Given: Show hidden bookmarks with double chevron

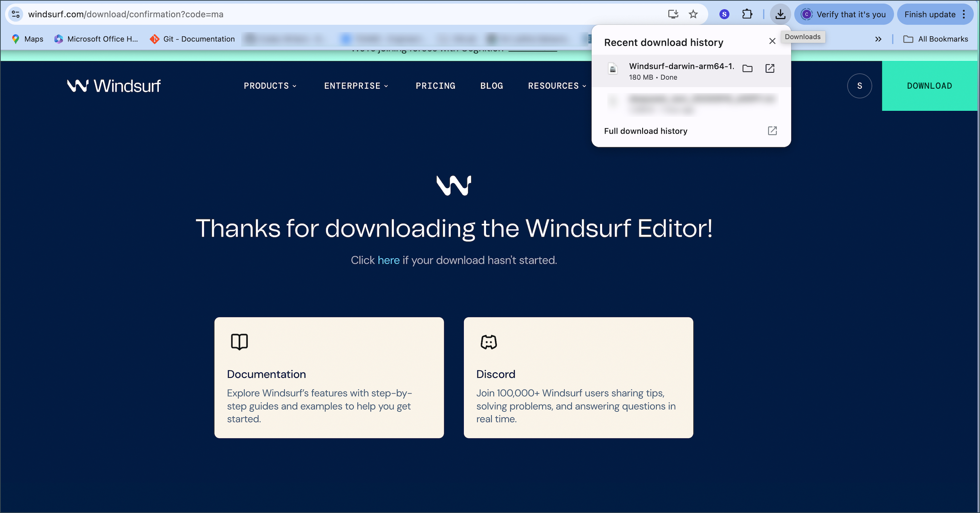Looking at the screenshot, I should pyautogui.click(x=878, y=39).
